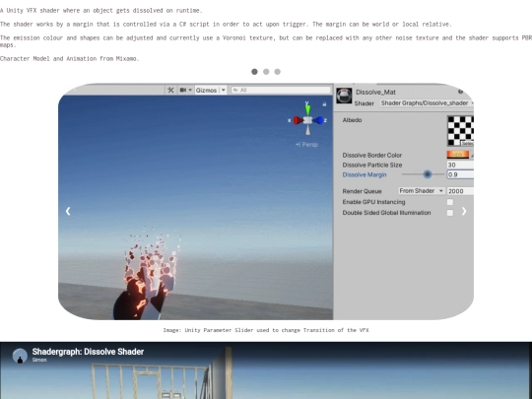The height and width of the screenshot is (399, 532).
Task: Go to the second carousel dot
Action: pos(266,72)
